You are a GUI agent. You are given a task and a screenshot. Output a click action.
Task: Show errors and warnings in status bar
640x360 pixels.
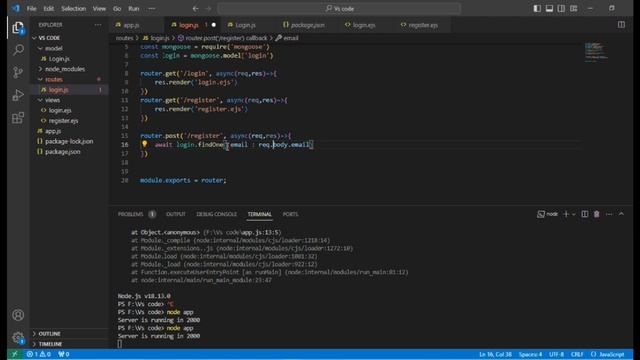[39, 354]
